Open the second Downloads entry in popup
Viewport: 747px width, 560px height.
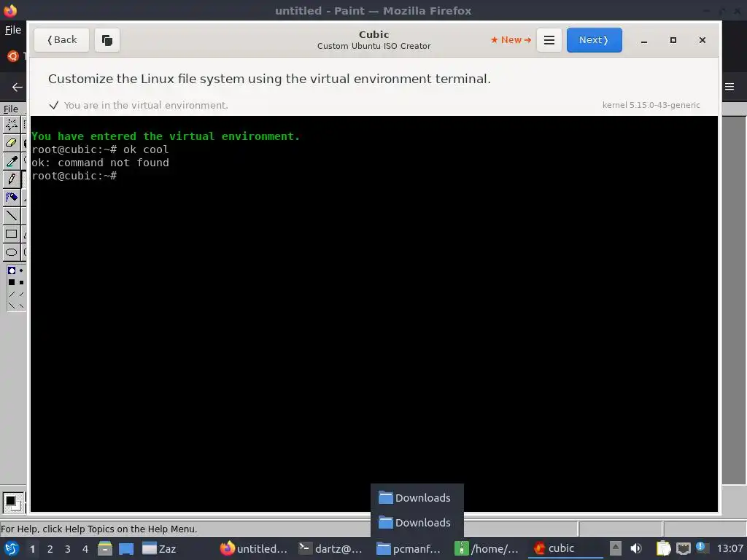[417, 522]
